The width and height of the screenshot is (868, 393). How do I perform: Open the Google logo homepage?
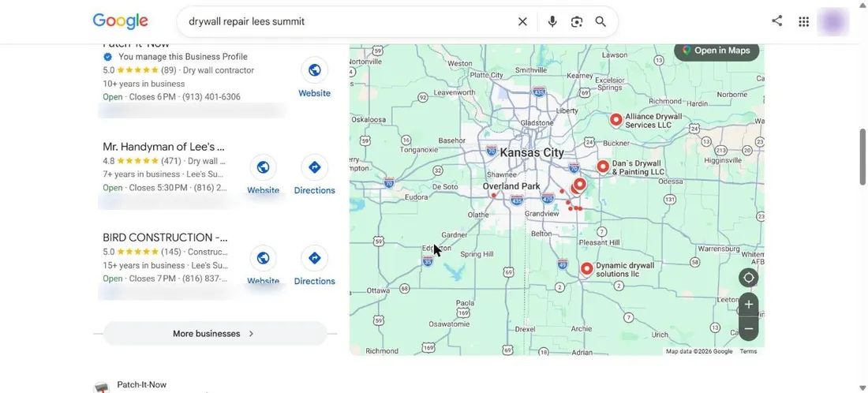point(120,21)
